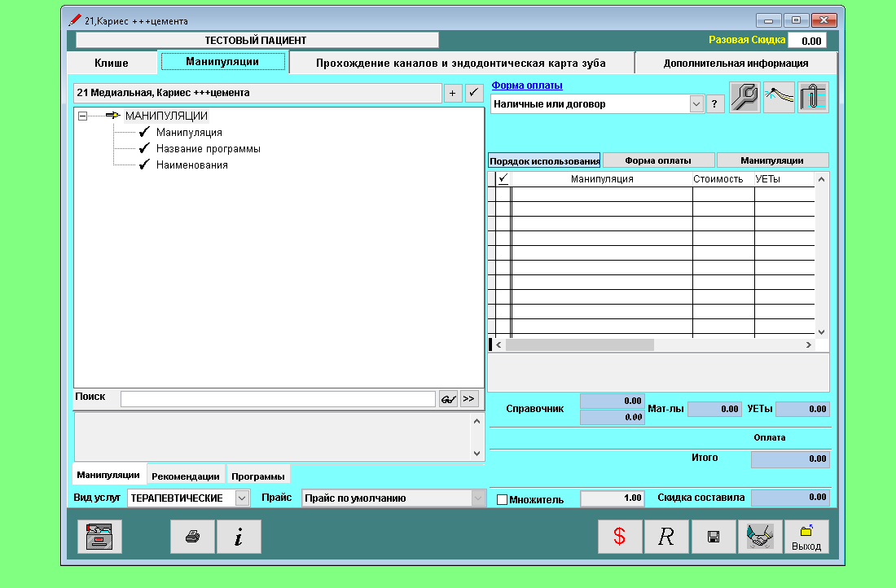Image resolution: width=896 pixels, height=588 pixels.
Task: Click the handshake icon button
Action: (759, 538)
